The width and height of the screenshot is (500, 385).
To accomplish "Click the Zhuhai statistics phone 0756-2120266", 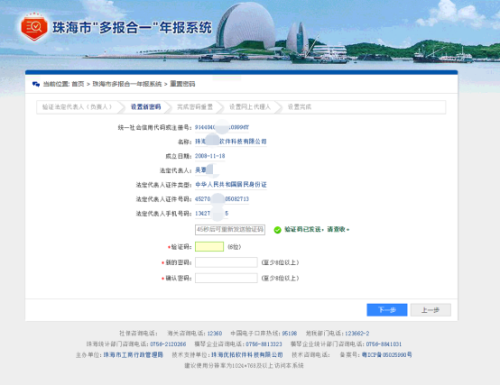I will (x=168, y=344).
